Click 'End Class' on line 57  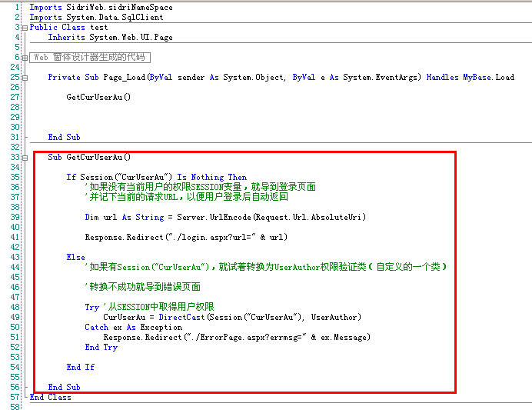50,397
